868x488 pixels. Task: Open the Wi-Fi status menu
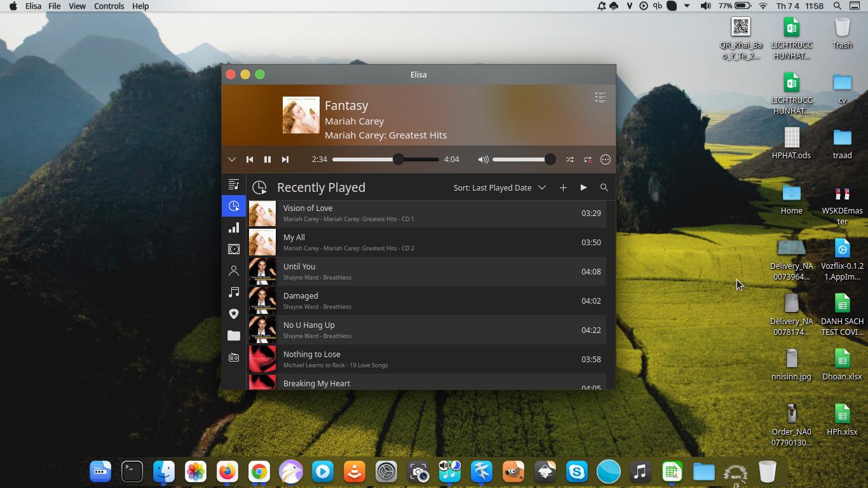(763, 6)
